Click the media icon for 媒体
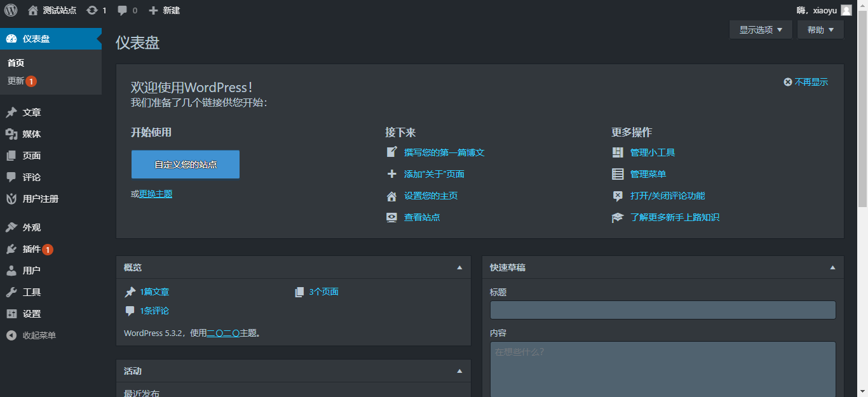Screen dimensions: 868x397 tap(11, 134)
